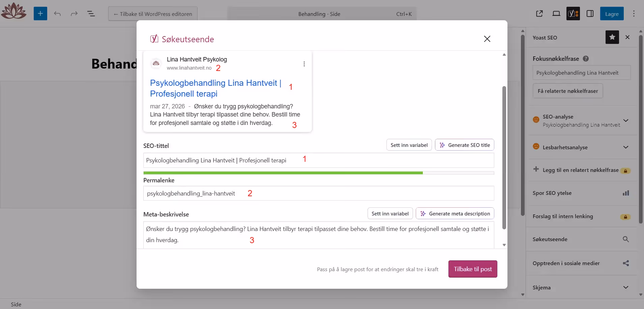
Task: Toggle the settings sidebar panel icon
Action: coord(590,14)
